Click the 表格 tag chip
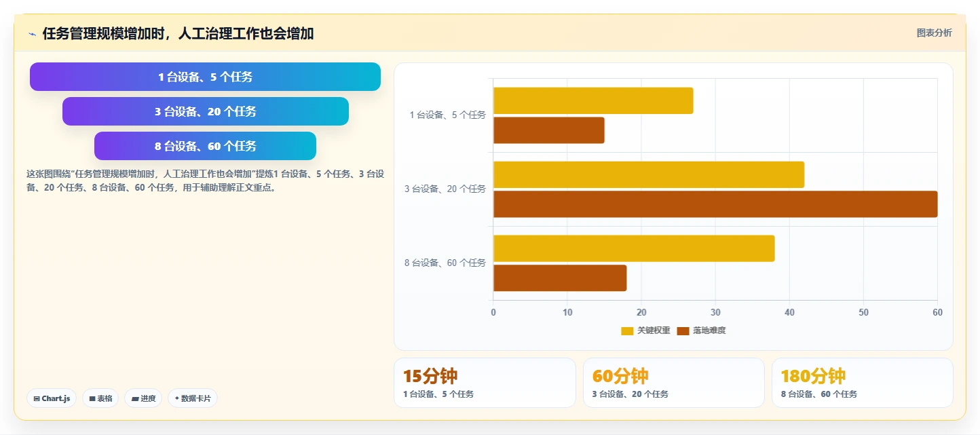The width and height of the screenshot is (980, 435). pos(100,398)
